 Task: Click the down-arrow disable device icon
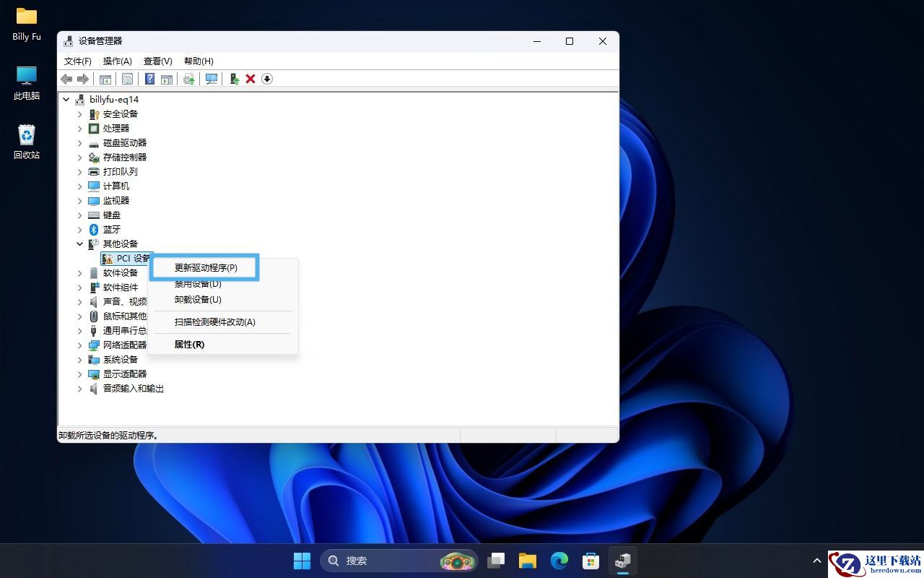click(267, 79)
